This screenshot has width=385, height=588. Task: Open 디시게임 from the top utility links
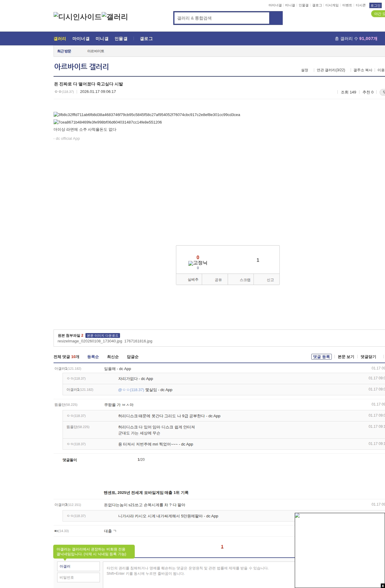pyautogui.click(x=332, y=5)
